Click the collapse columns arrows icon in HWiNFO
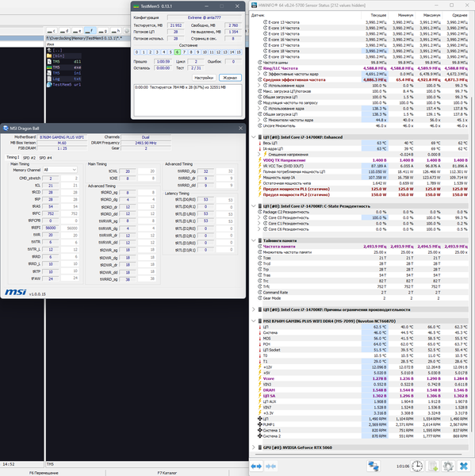Screen dimensions: 475x476 point(270,466)
